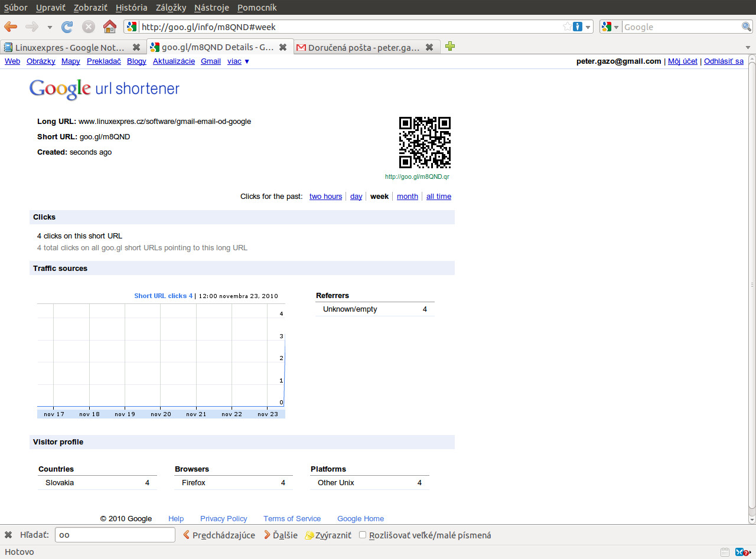The width and height of the screenshot is (756, 559).
Task: Click the browser Back arrow button
Action: [11, 27]
